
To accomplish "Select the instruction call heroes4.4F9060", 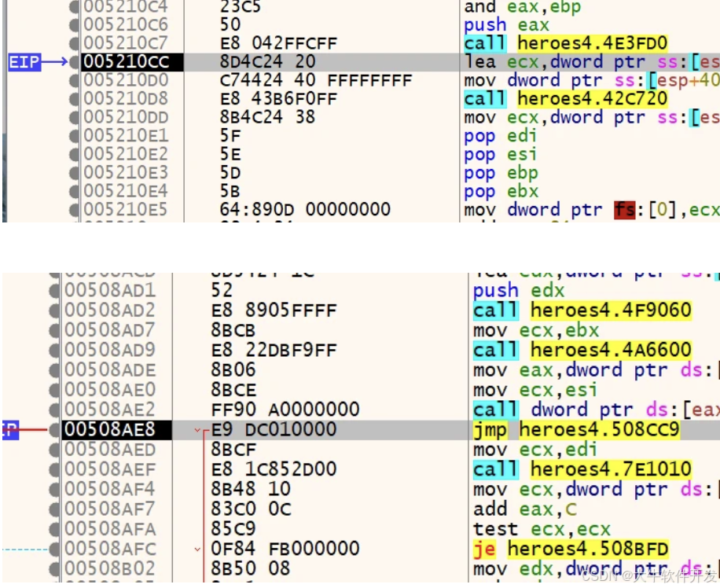I will (582, 311).
